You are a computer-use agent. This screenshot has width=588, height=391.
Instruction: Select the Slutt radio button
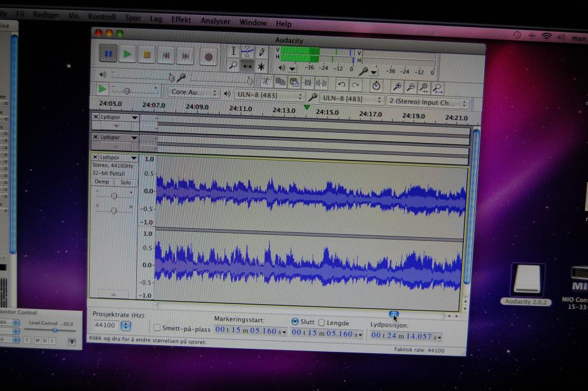[295, 322]
